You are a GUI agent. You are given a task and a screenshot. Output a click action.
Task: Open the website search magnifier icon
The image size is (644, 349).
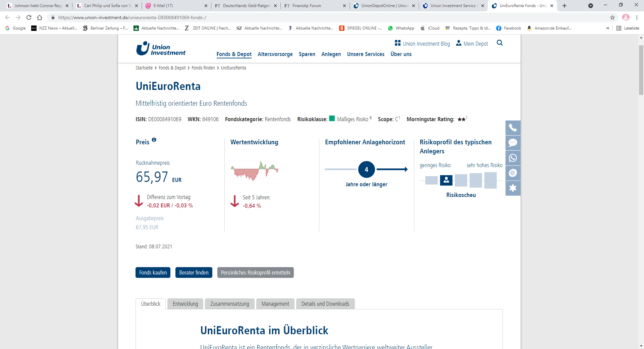point(499,43)
